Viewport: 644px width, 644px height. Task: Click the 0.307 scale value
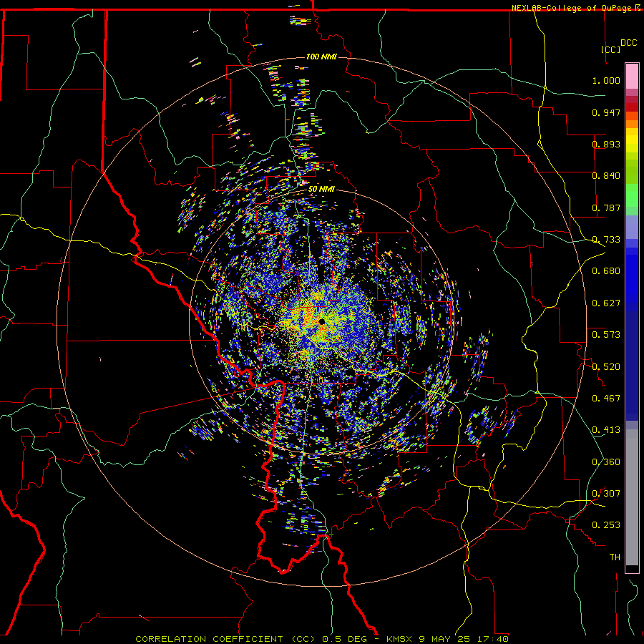pyautogui.click(x=606, y=494)
